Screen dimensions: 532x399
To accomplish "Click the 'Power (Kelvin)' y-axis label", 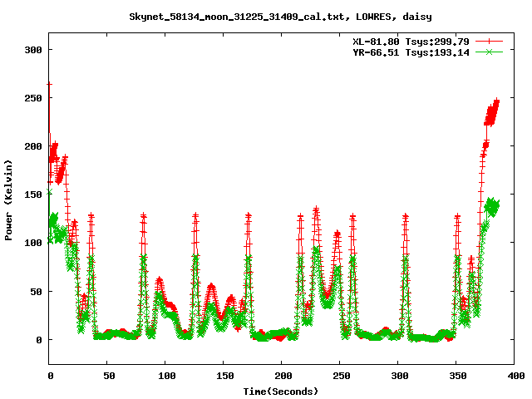I will [x=8, y=199].
